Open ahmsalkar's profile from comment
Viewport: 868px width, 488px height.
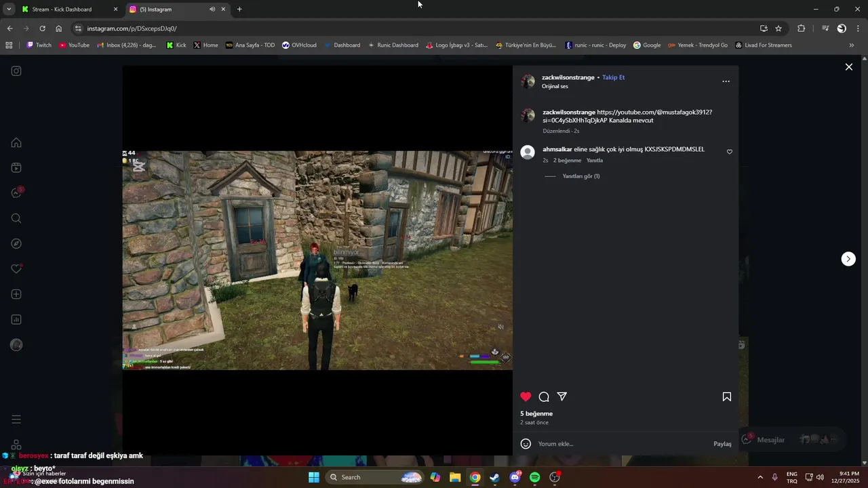pyautogui.click(x=557, y=149)
